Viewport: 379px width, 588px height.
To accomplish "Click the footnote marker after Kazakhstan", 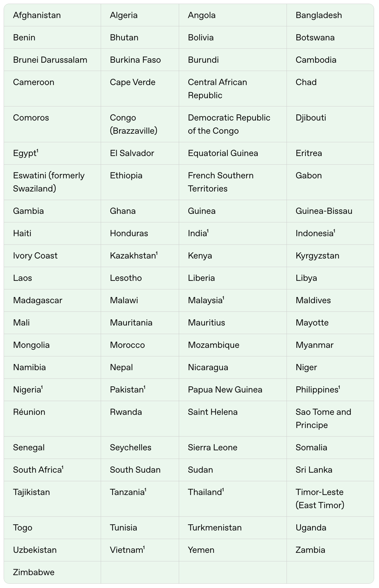I will pyautogui.click(x=157, y=253).
